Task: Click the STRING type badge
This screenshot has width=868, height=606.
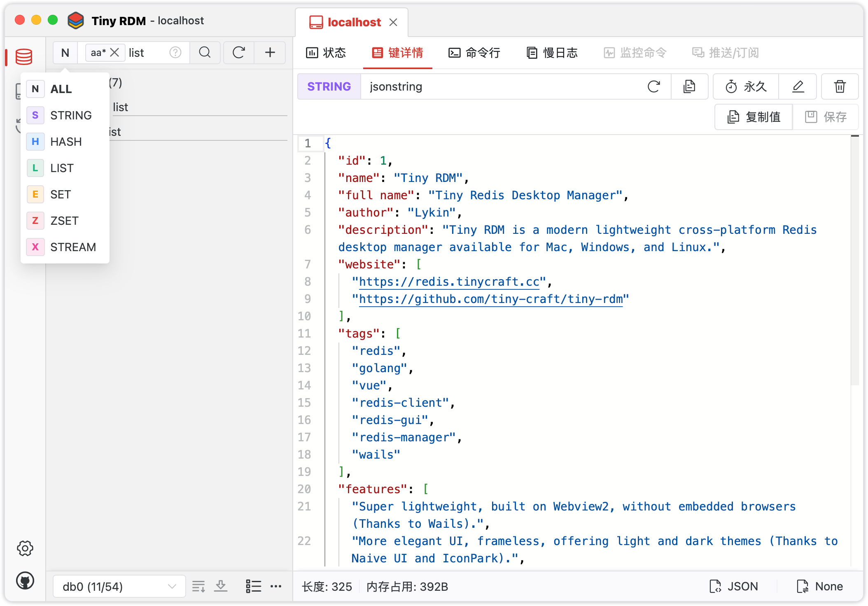Action: pos(329,86)
